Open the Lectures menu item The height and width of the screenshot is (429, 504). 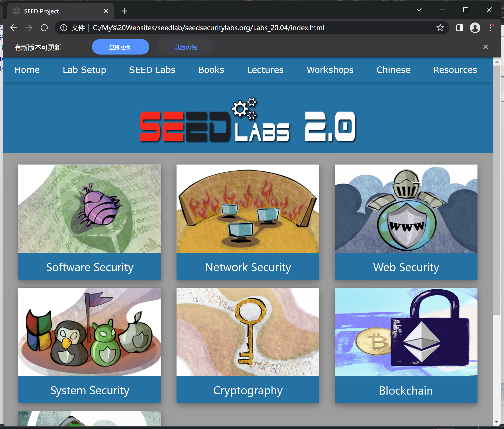[x=265, y=70]
